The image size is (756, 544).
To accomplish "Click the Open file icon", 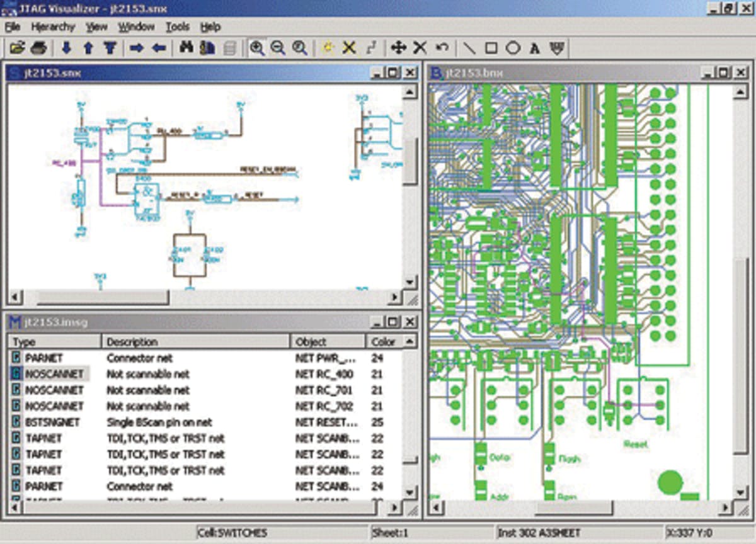I will pos(18,47).
